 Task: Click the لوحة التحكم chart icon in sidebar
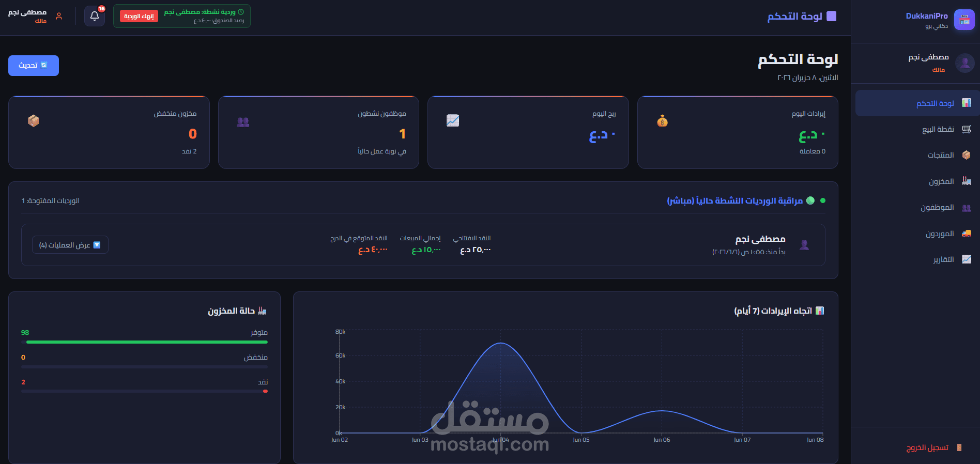pos(966,103)
